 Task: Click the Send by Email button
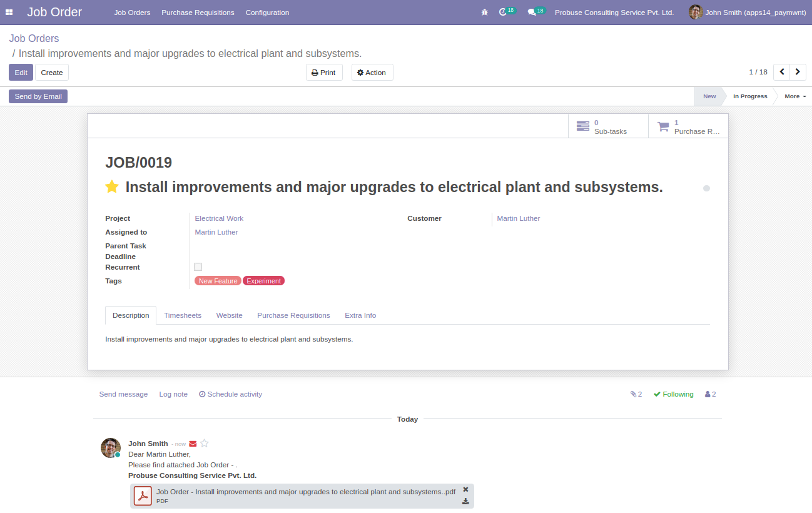tap(38, 96)
